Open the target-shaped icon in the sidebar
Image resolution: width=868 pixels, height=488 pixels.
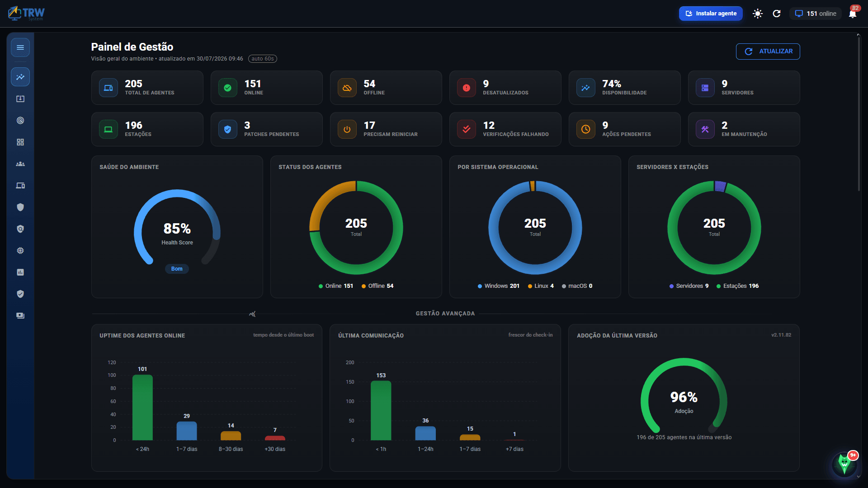(x=20, y=120)
